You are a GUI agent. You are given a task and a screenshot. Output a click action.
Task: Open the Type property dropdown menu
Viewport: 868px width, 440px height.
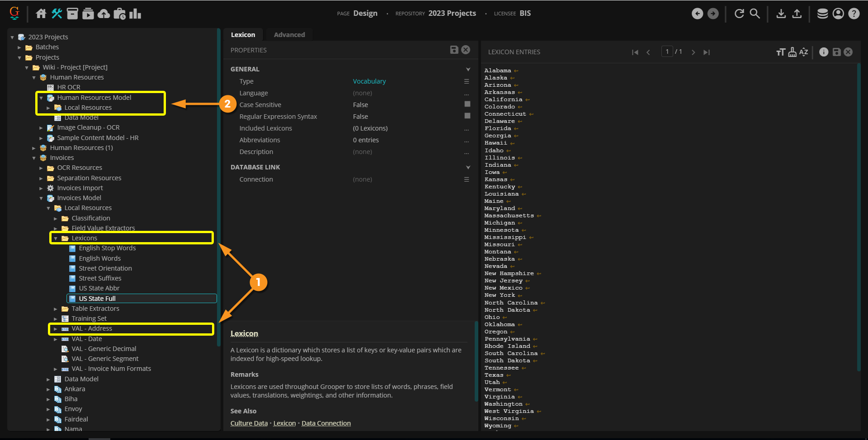click(467, 81)
